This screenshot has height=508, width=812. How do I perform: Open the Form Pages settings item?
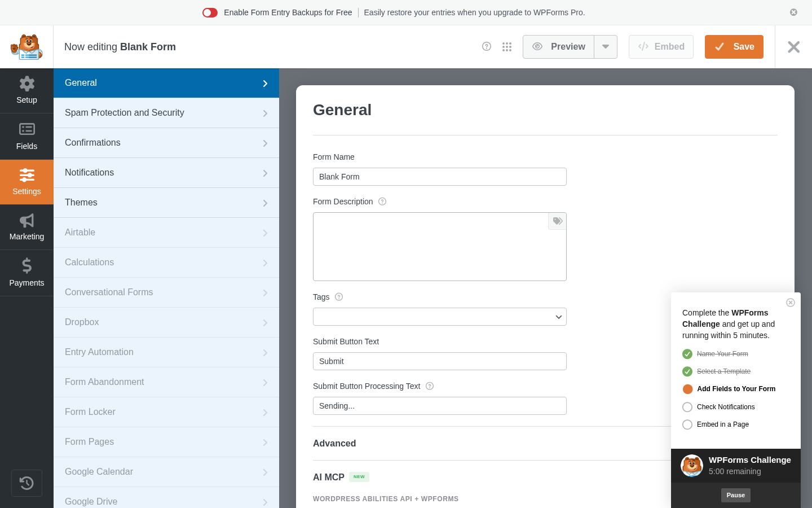click(166, 442)
